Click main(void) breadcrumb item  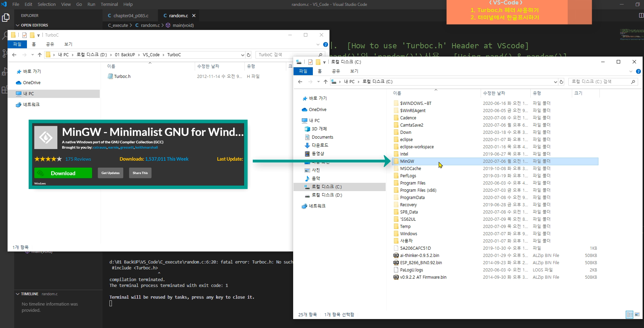(x=183, y=25)
